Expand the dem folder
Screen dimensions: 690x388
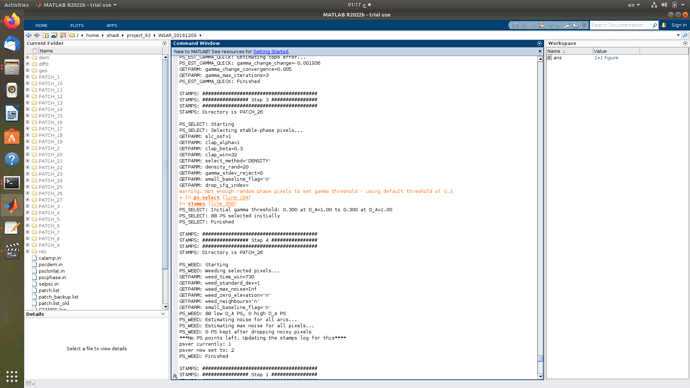[x=28, y=58]
